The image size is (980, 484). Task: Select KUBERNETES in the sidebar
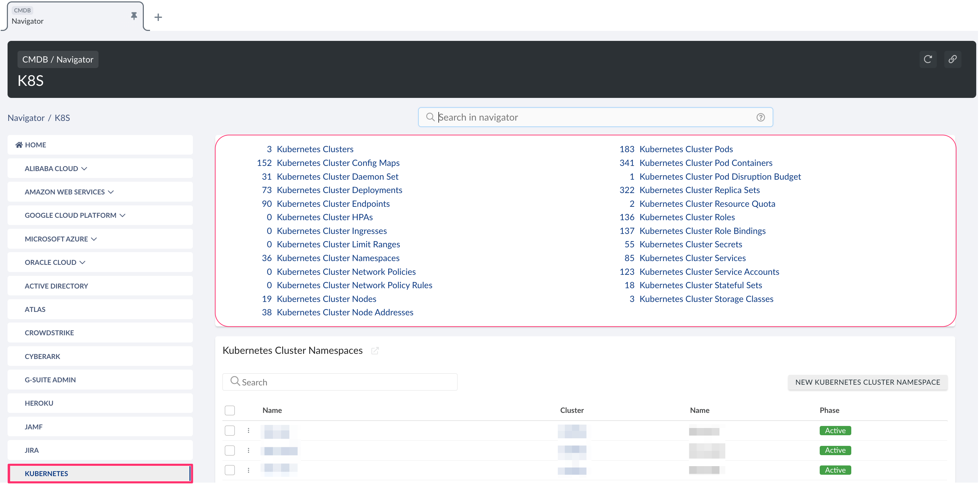tap(46, 473)
